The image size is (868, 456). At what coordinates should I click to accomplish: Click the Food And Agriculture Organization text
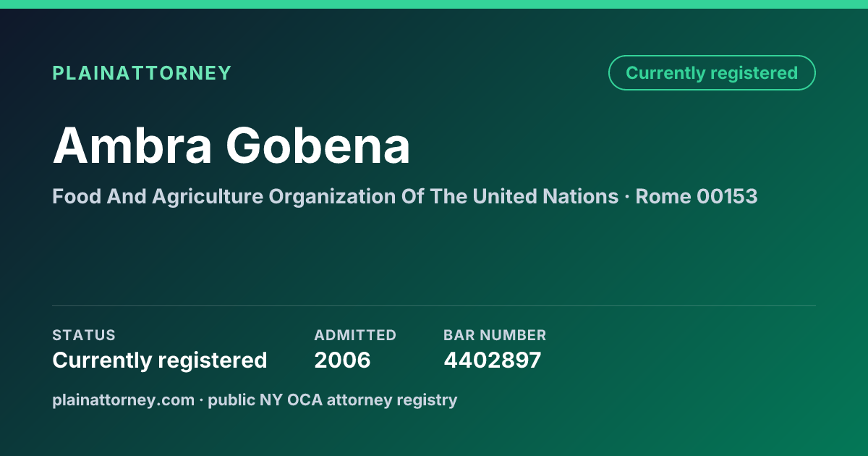pos(335,196)
